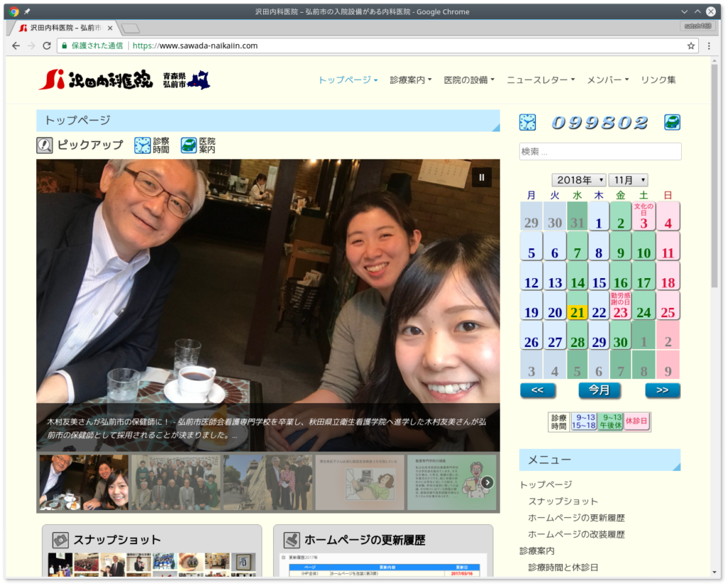Open the トップページ navigation dropdown

click(x=348, y=80)
